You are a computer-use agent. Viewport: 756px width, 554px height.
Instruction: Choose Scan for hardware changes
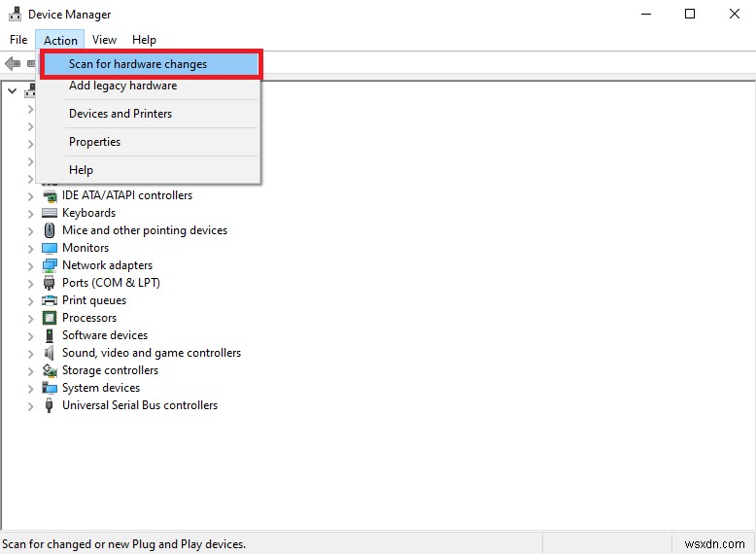pyautogui.click(x=152, y=63)
